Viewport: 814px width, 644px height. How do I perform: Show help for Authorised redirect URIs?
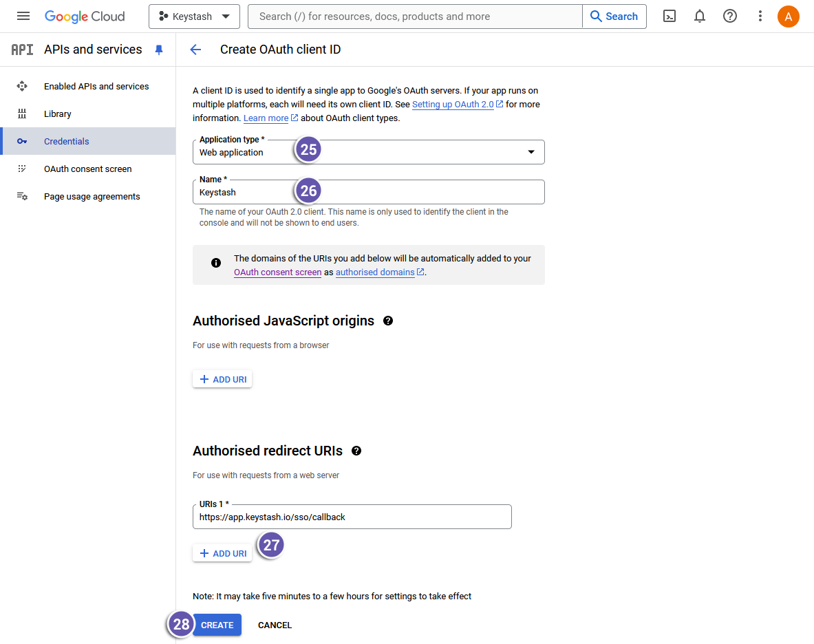356,451
